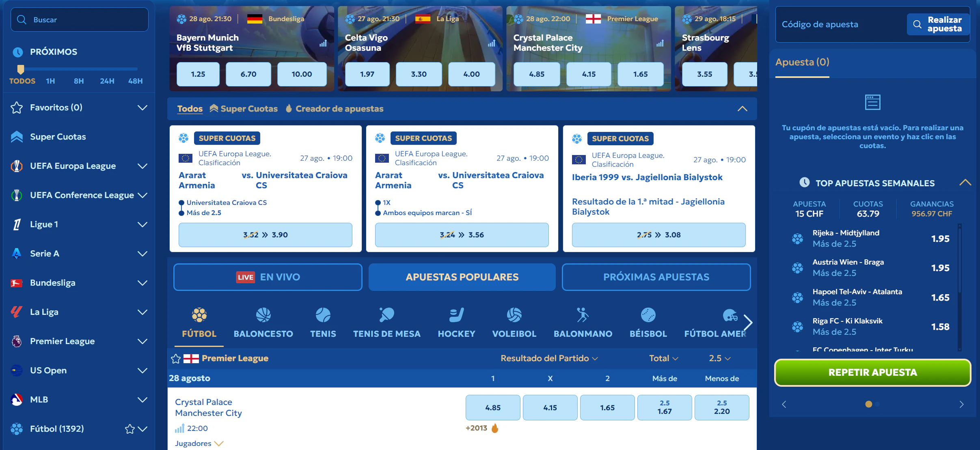This screenshot has height=450, width=980.
Task: Select the Voleibol sport icon
Action: coord(514,315)
